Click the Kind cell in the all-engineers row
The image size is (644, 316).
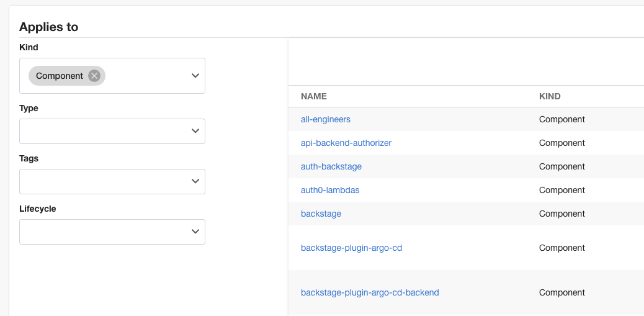(562, 119)
